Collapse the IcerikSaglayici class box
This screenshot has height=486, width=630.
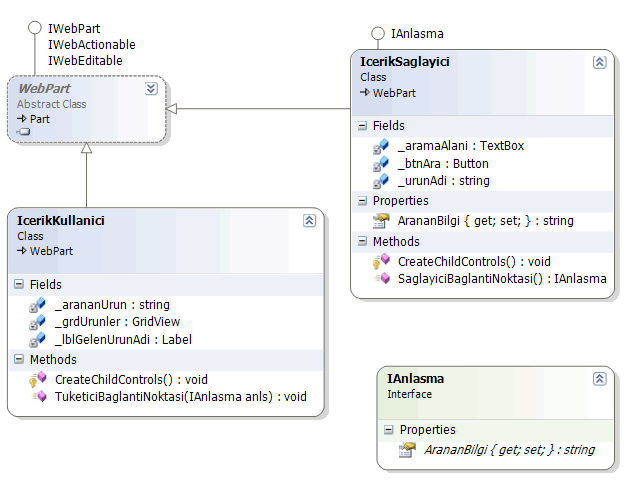click(599, 62)
